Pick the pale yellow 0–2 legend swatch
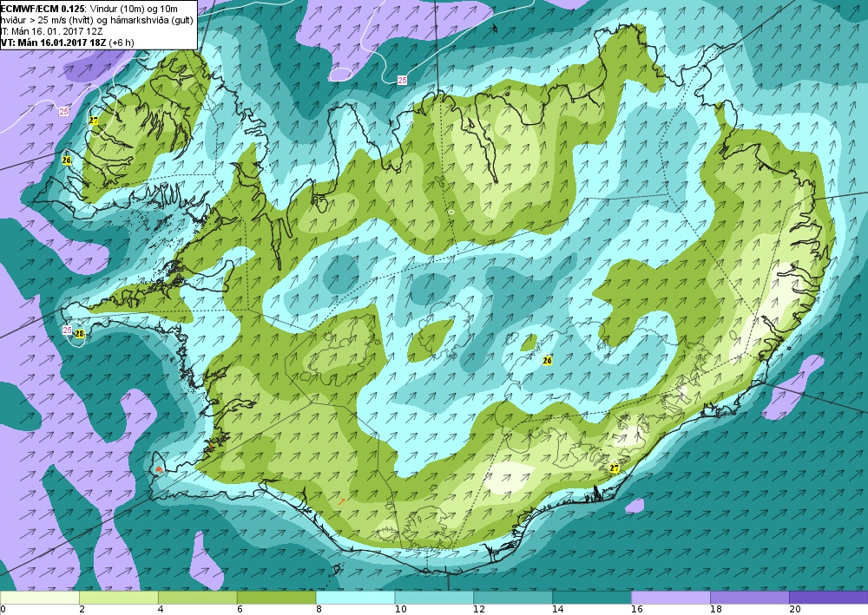The height and width of the screenshot is (615, 868). (x=40, y=598)
